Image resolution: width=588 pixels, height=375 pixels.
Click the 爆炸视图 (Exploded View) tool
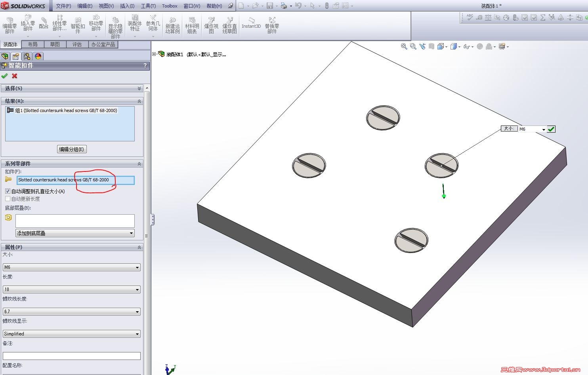tap(211, 26)
